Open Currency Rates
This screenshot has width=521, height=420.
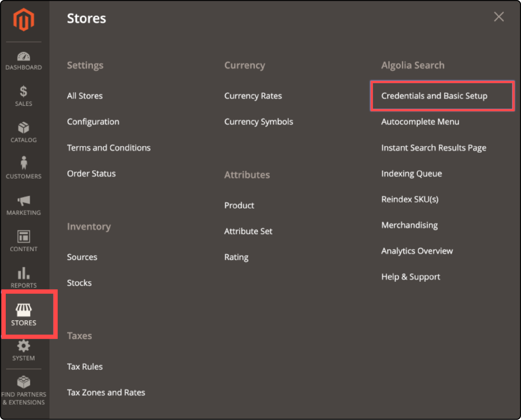click(253, 96)
